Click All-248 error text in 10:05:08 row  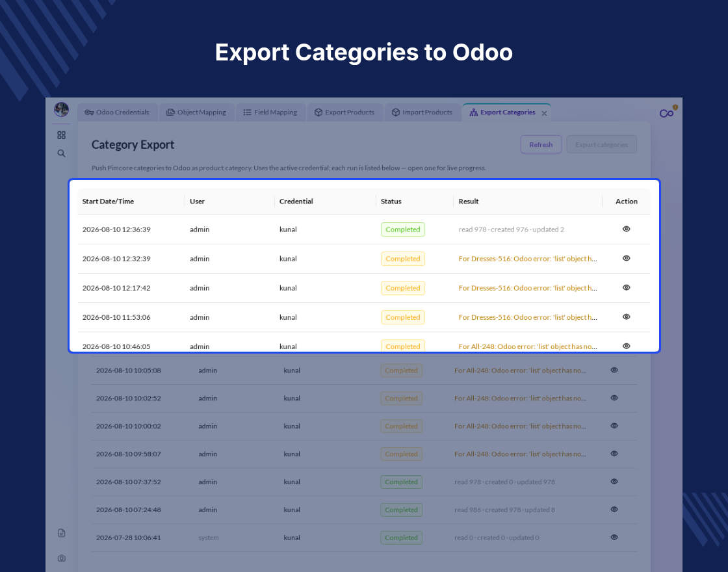coord(520,370)
